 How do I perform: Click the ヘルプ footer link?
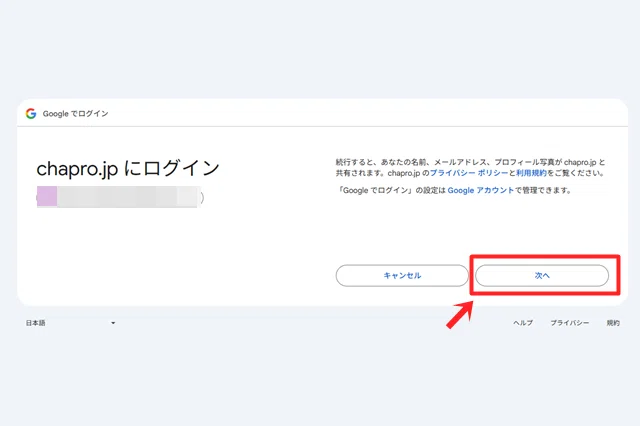pyautogui.click(x=523, y=323)
